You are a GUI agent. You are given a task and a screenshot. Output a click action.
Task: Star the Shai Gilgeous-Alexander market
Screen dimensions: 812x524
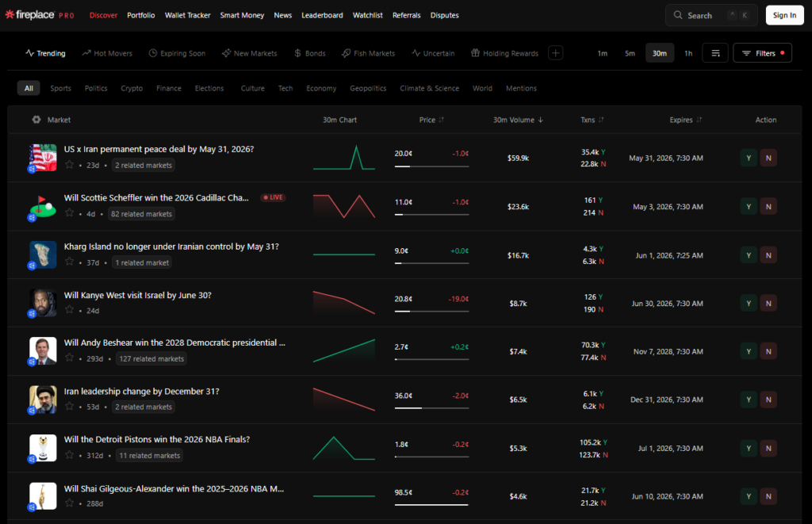70,503
